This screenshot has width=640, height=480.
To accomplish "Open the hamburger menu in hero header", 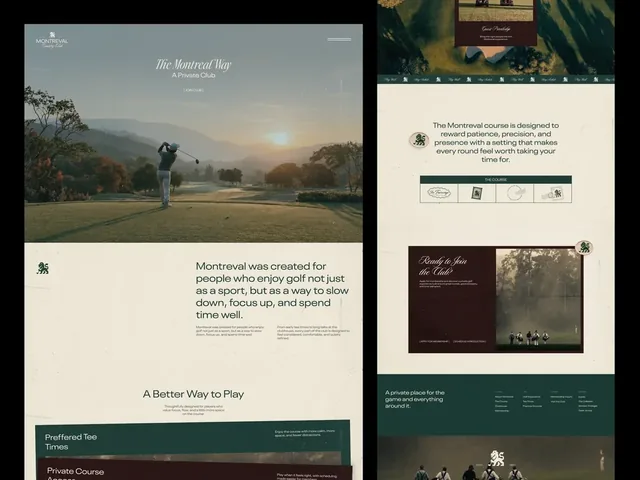I will click(339, 40).
